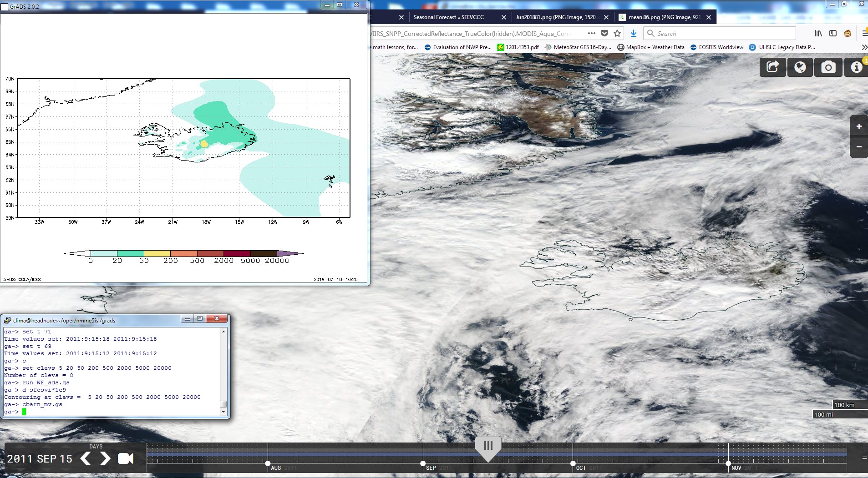868x478 pixels.
Task: Open 1201.4353.pdf bookmark
Action: pyautogui.click(x=518, y=47)
